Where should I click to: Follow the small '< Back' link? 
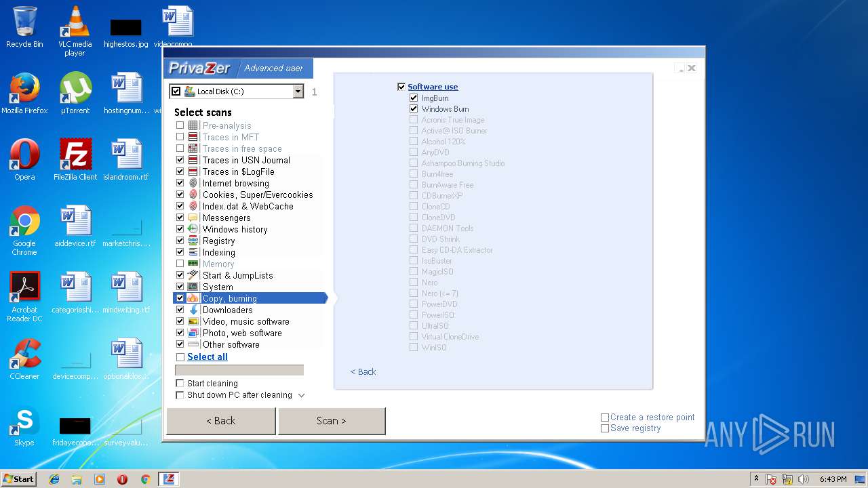pos(363,371)
